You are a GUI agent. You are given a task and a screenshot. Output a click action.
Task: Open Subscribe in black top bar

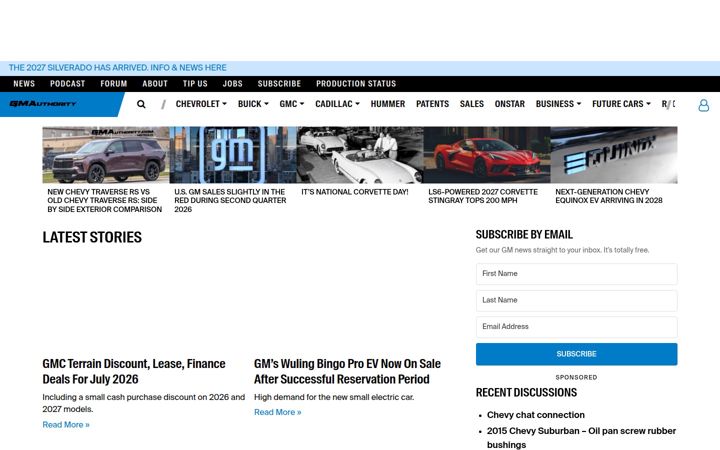click(x=279, y=84)
